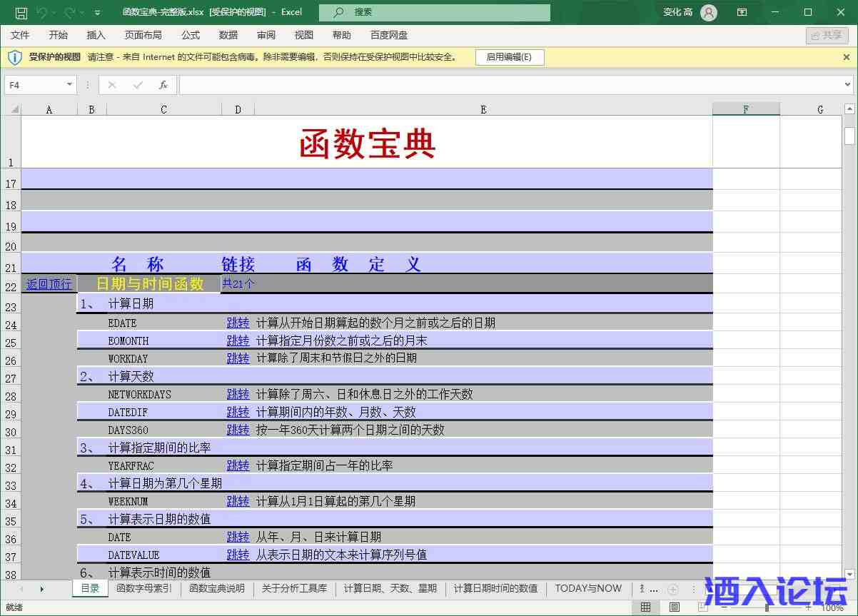The height and width of the screenshot is (616, 858).
Task: Switch to Normal view in status bar
Action: [x=645, y=607]
